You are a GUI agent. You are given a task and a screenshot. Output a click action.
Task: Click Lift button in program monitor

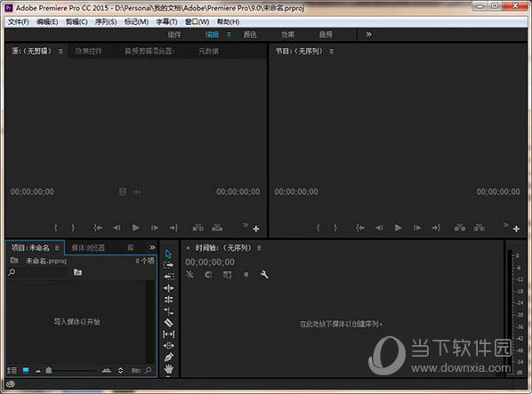click(460, 228)
